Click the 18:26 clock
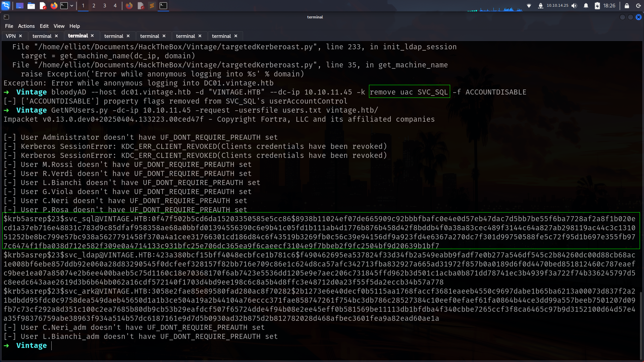The height and width of the screenshot is (362, 644). [x=609, y=6]
